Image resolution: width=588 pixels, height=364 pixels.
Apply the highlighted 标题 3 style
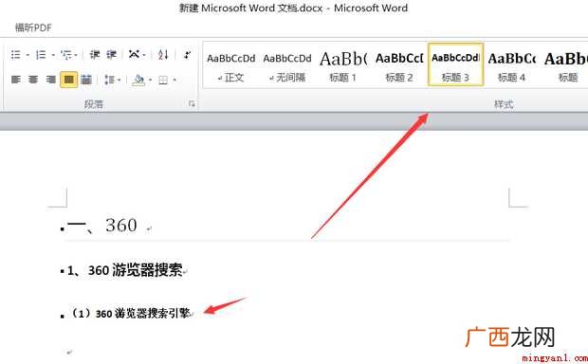[x=455, y=64]
